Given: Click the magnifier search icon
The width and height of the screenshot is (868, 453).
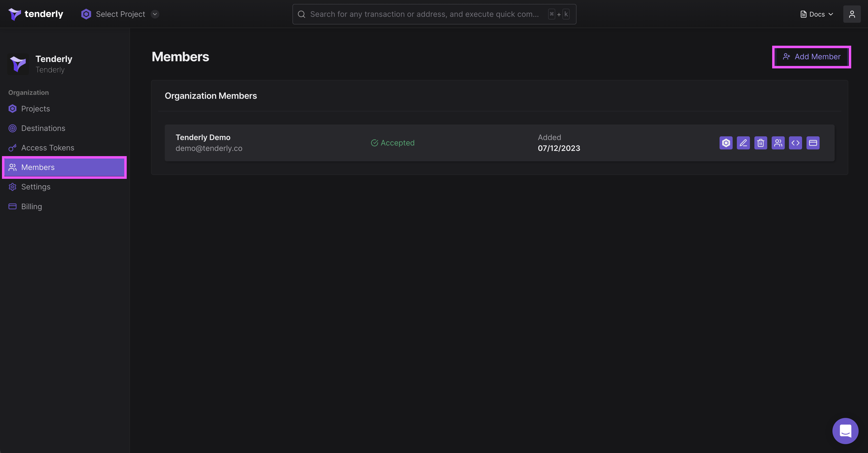Looking at the screenshot, I should click(x=302, y=14).
